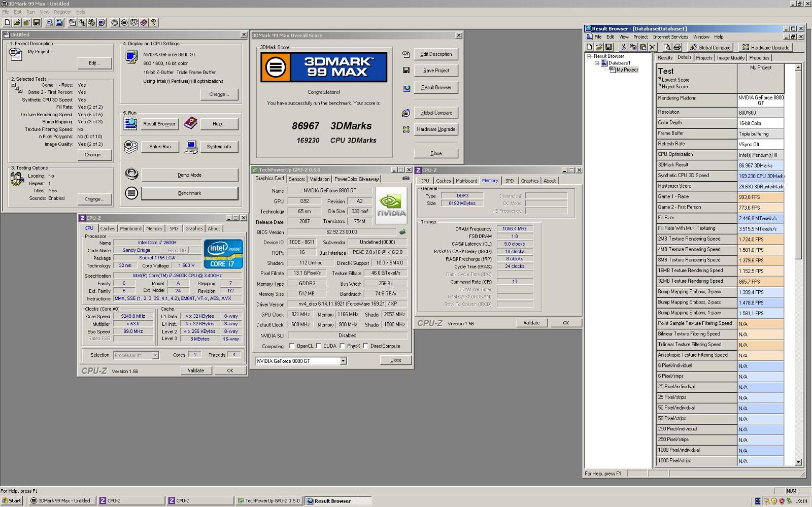The width and height of the screenshot is (812, 507).
Task: Select My Project in the Result Browser tree
Action: tap(627, 70)
